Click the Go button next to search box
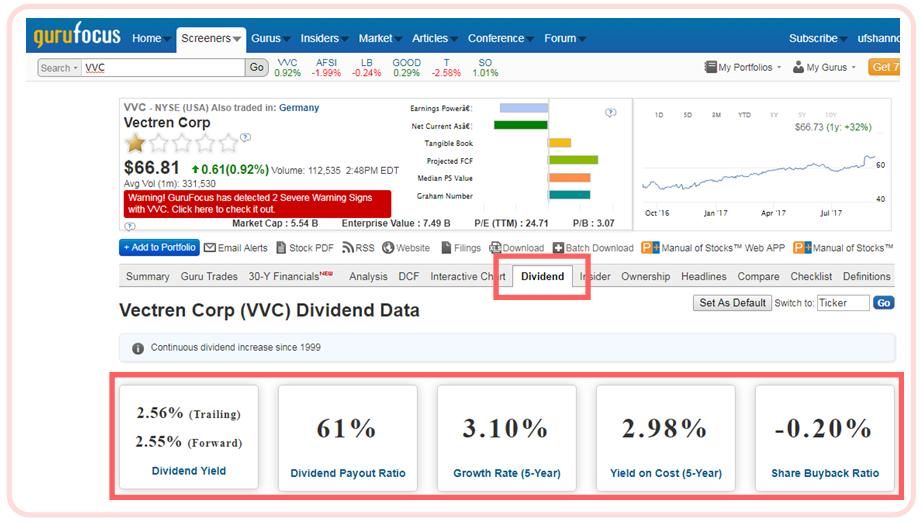The width and height of the screenshot is (922, 523). coord(256,67)
